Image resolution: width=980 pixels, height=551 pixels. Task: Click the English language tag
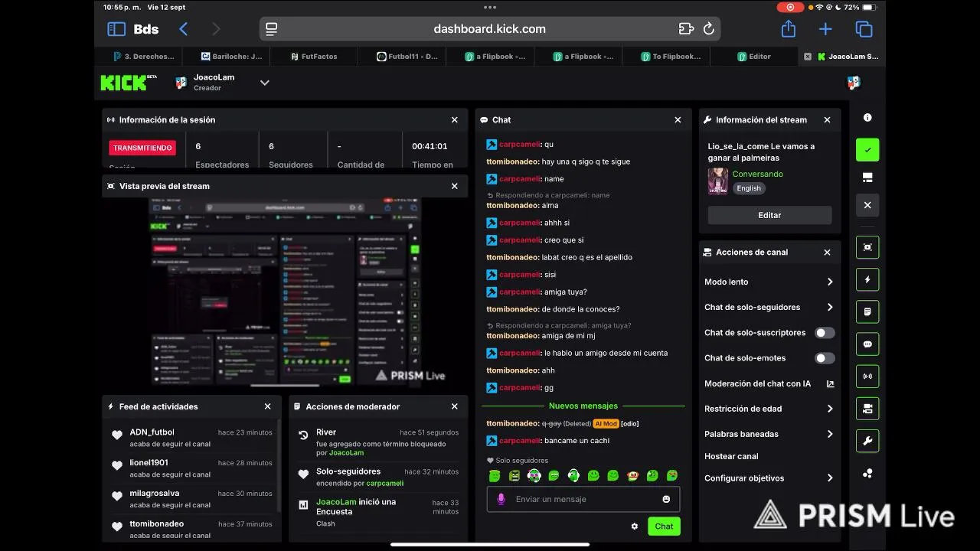pyautogui.click(x=749, y=188)
